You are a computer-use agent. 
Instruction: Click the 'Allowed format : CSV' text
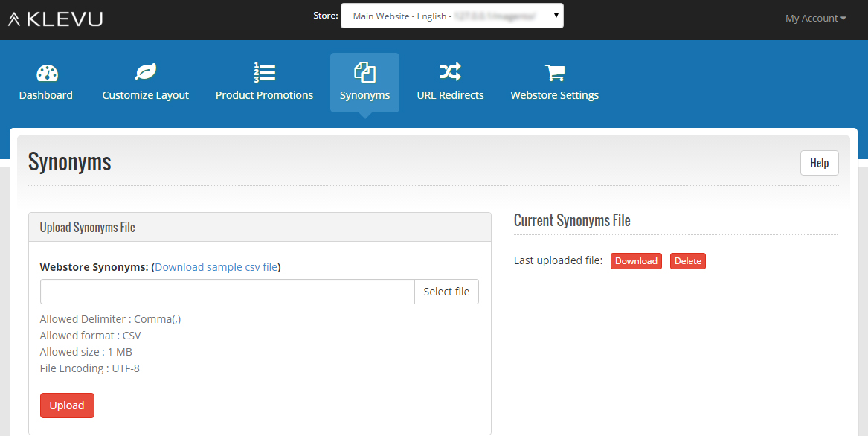click(x=90, y=336)
